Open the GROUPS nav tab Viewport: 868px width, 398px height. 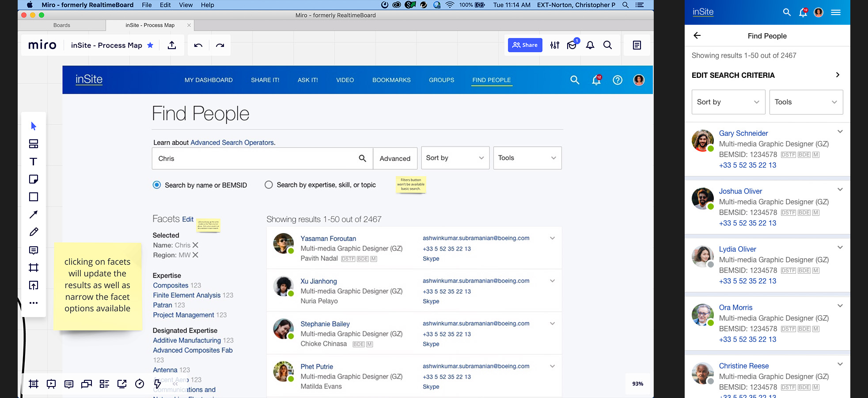tap(441, 80)
